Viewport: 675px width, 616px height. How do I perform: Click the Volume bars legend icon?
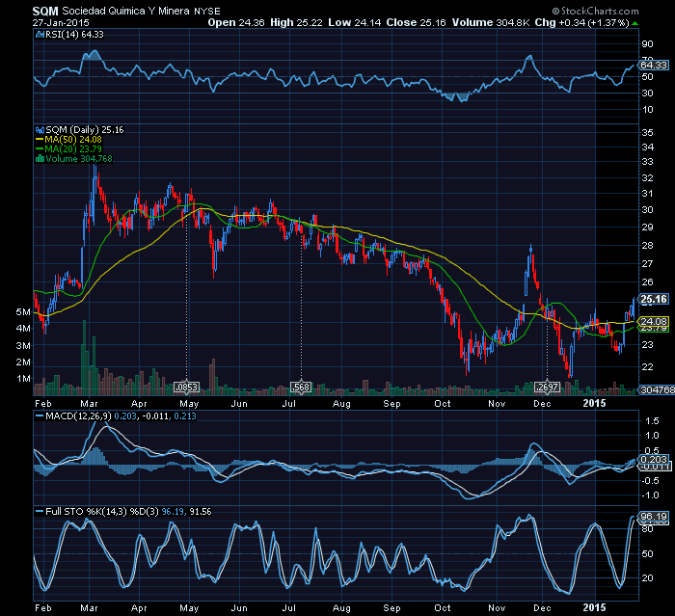point(40,159)
